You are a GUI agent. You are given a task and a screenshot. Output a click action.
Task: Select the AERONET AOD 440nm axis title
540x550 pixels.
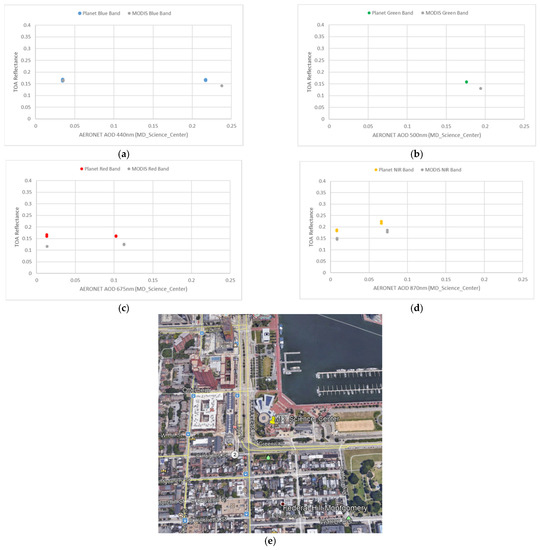pyautogui.click(x=133, y=135)
